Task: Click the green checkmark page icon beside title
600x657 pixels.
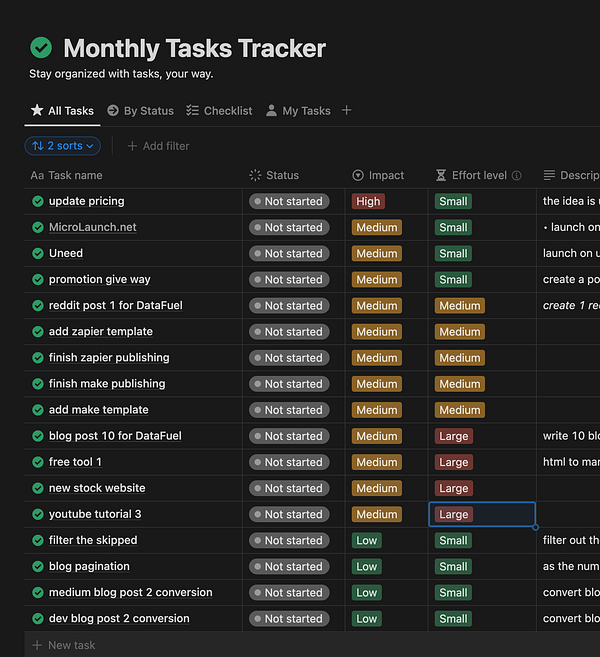Action: click(41, 48)
